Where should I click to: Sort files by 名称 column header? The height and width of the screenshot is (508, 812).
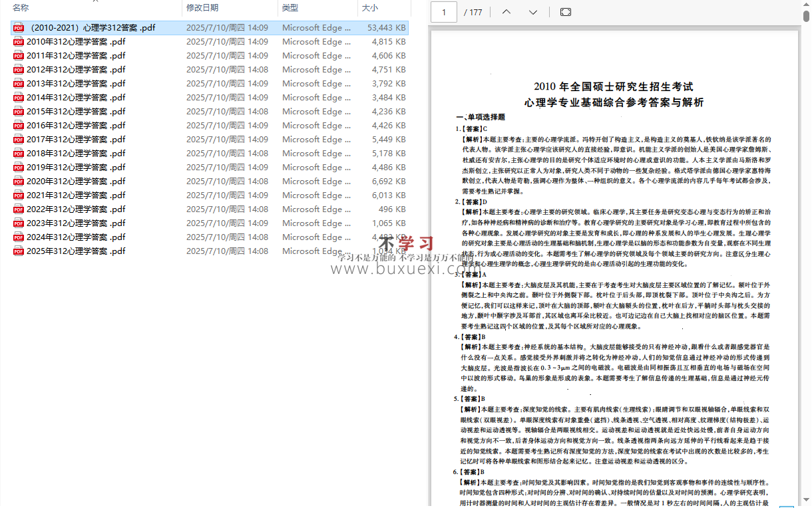tap(21, 7)
